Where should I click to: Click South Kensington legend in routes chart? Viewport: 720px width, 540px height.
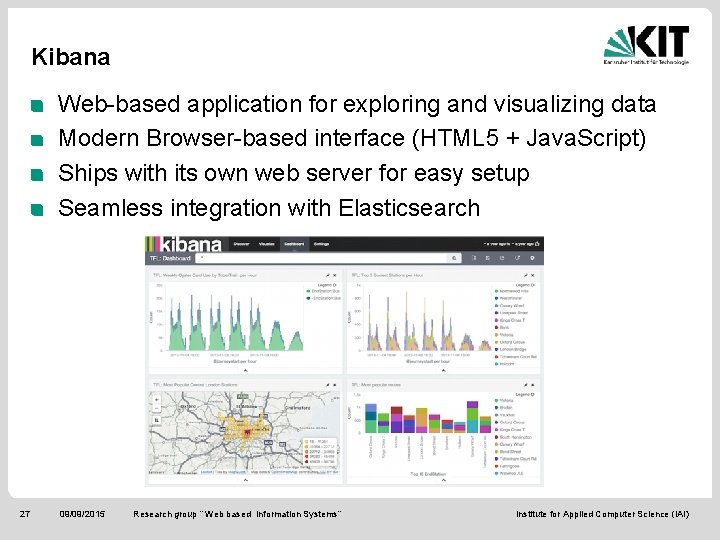point(513,437)
